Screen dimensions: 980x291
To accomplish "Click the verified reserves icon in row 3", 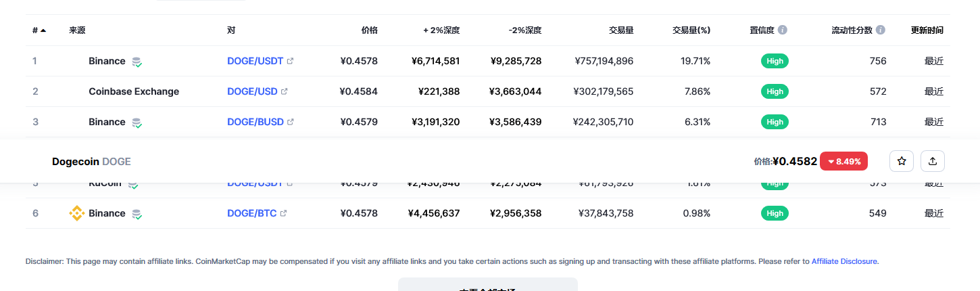I will (137, 122).
